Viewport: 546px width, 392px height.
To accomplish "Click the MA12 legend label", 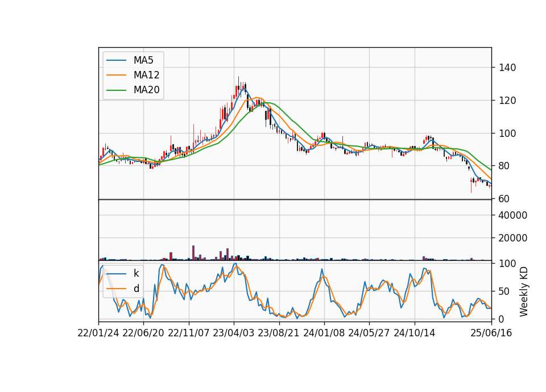I will click(x=146, y=75).
